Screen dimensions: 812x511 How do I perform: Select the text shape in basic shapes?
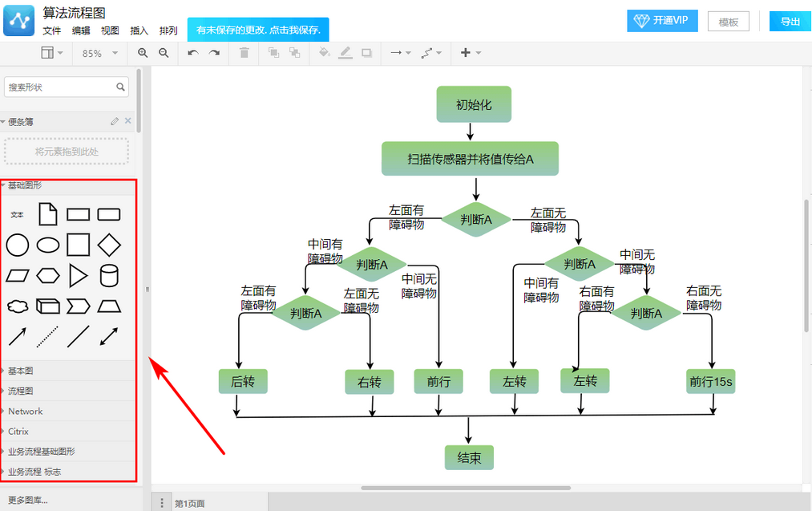click(17, 214)
